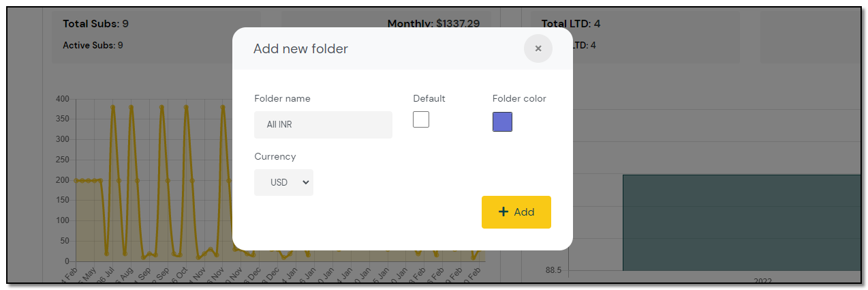This screenshot has height=290, width=868.
Task: Click the Currency label
Action: [x=275, y=156]
